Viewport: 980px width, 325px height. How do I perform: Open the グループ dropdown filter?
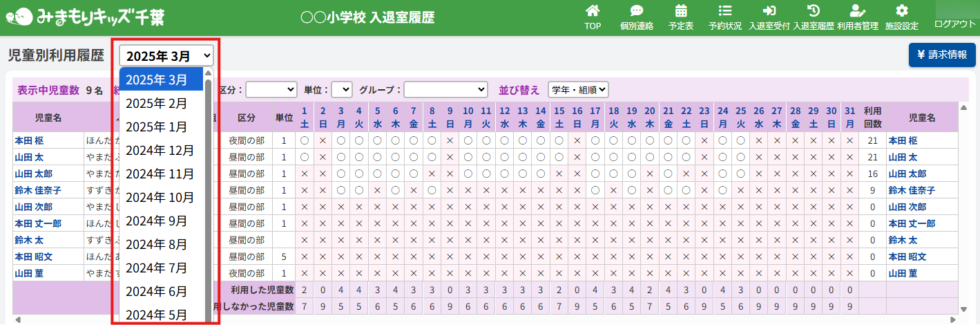[445, 89]
